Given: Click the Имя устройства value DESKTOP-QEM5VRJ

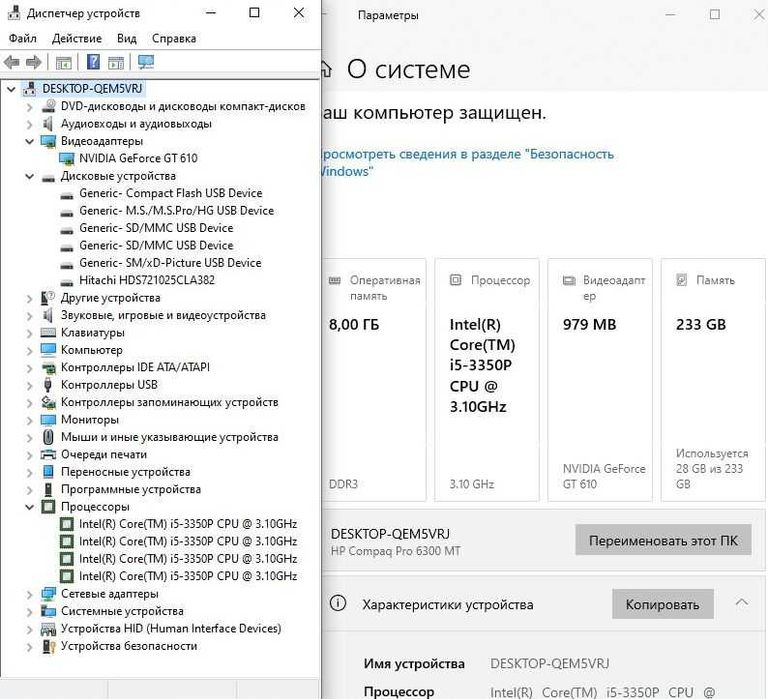Looking at the screenshot, I should (550, 664).
